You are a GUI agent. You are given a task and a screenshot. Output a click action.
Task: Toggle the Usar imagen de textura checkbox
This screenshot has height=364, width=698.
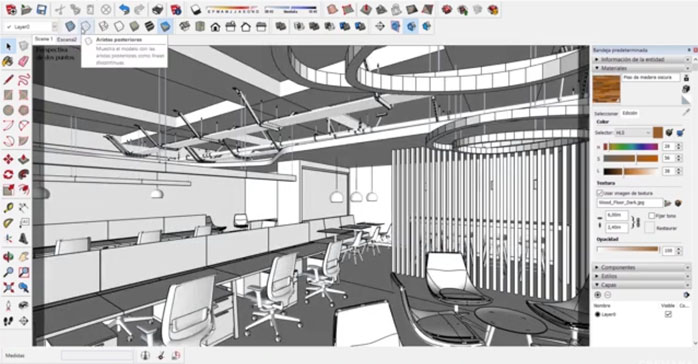point(600,193)
